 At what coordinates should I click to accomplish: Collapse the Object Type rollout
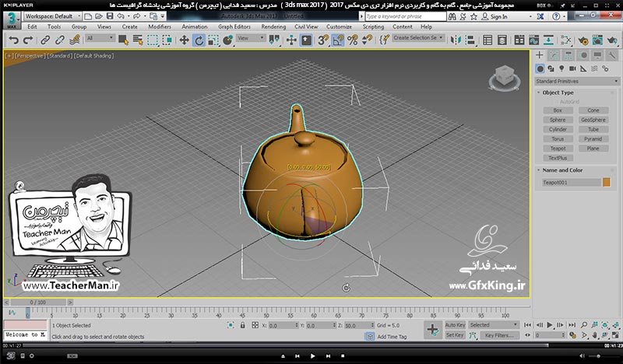point(558,93)
